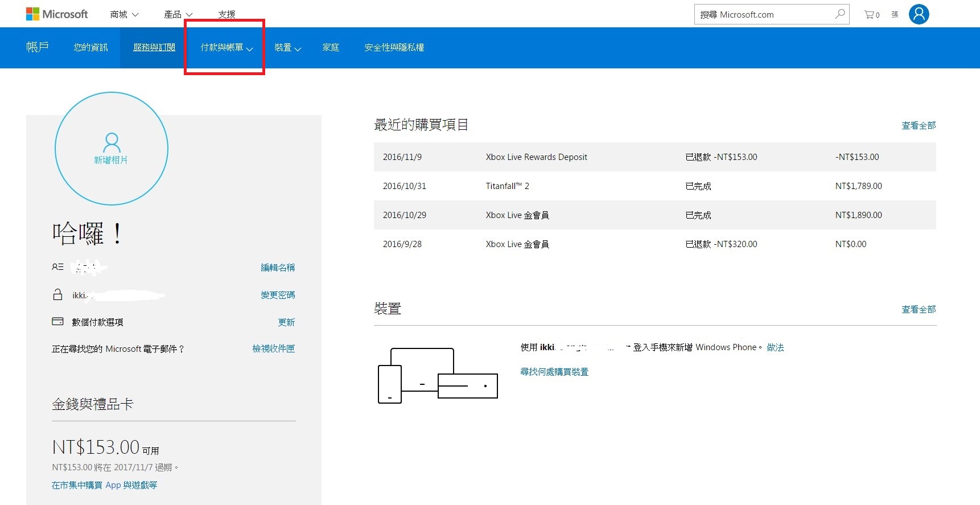Open the account avatar in header
Viewport: 980px width, 505px height.
pyautogui.click(x=919, y=14)
